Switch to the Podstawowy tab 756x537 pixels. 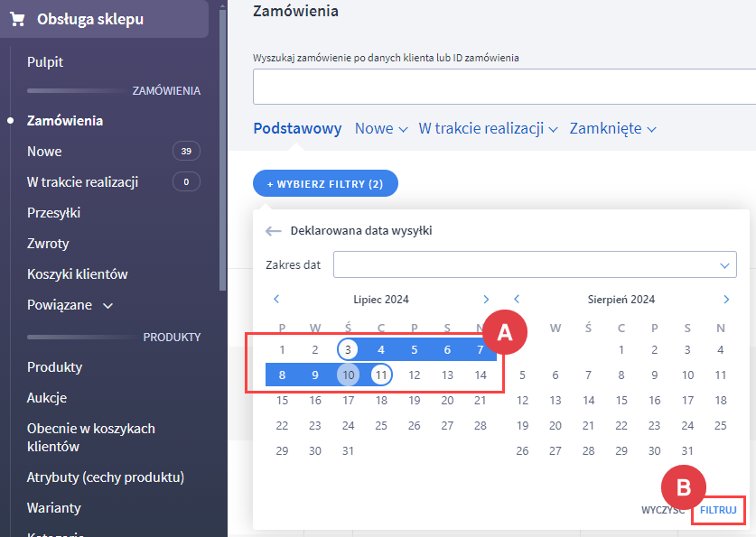coord(297,128)
